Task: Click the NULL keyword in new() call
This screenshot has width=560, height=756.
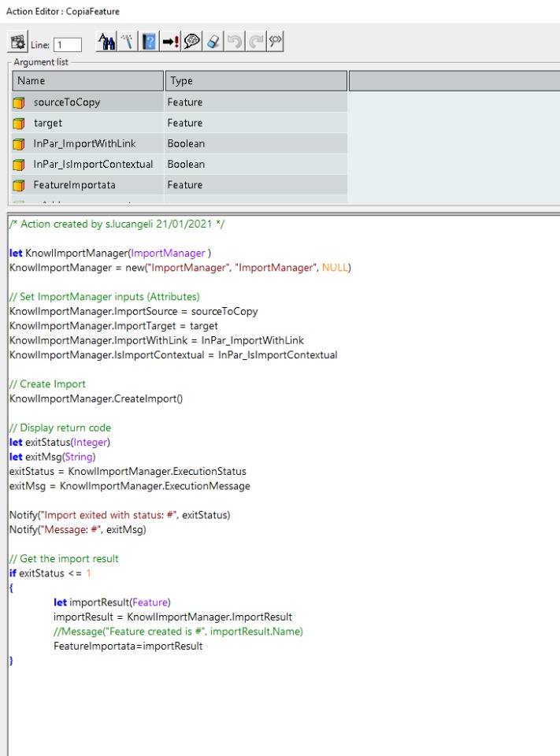Action: 335,268
